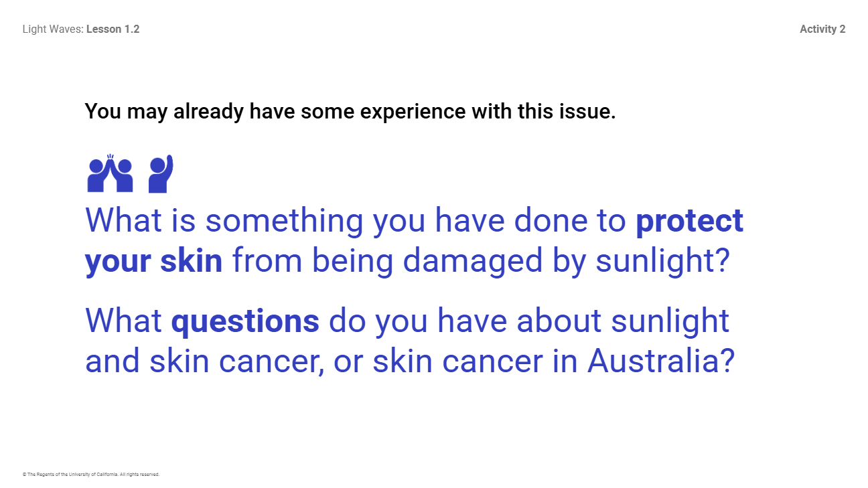
Task: Click the bold phrase "your skin"
Action: (x=153, y=261)
